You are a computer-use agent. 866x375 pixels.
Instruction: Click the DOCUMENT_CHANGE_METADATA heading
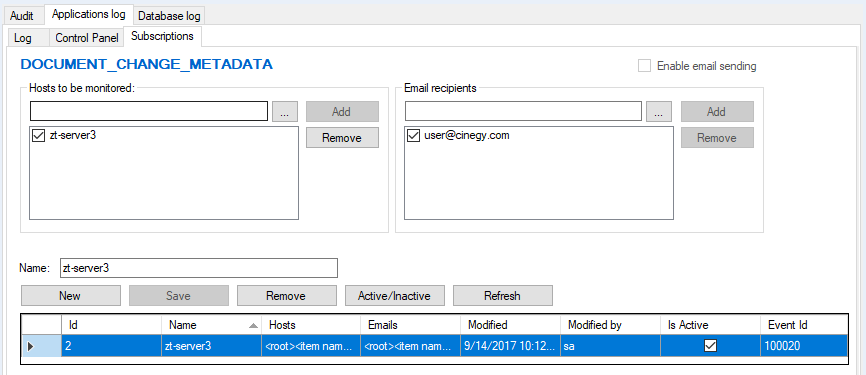pyautogui.click(x=146, y=65)
